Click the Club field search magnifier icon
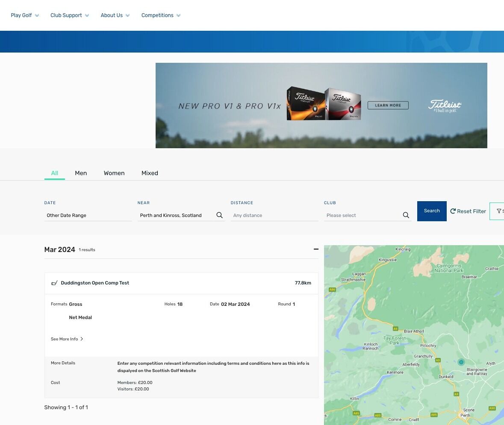This screenshot has width=504, height=425. point(406,215)
